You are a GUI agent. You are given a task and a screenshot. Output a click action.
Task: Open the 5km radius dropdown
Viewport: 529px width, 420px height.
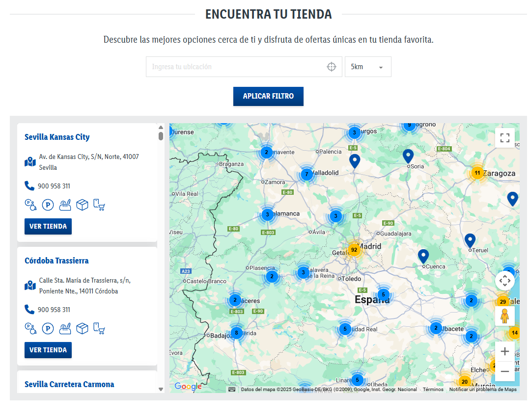[368, 67]
